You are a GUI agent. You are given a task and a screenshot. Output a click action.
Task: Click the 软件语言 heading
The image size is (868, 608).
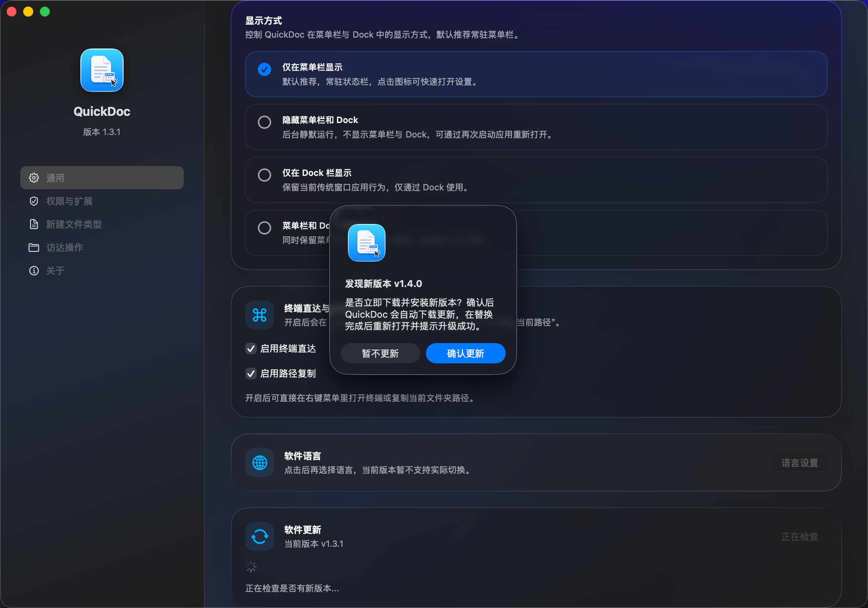tap(302, 456)
